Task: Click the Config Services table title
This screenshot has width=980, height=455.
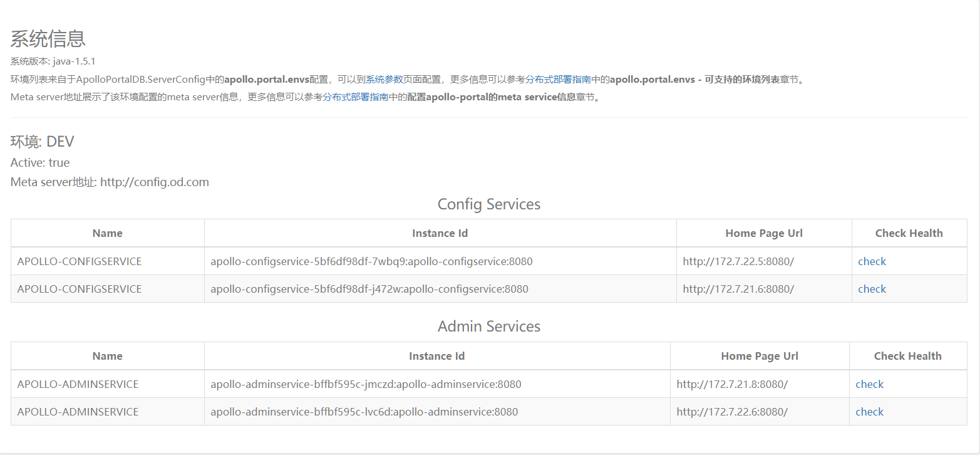Action: click(489, 204)
